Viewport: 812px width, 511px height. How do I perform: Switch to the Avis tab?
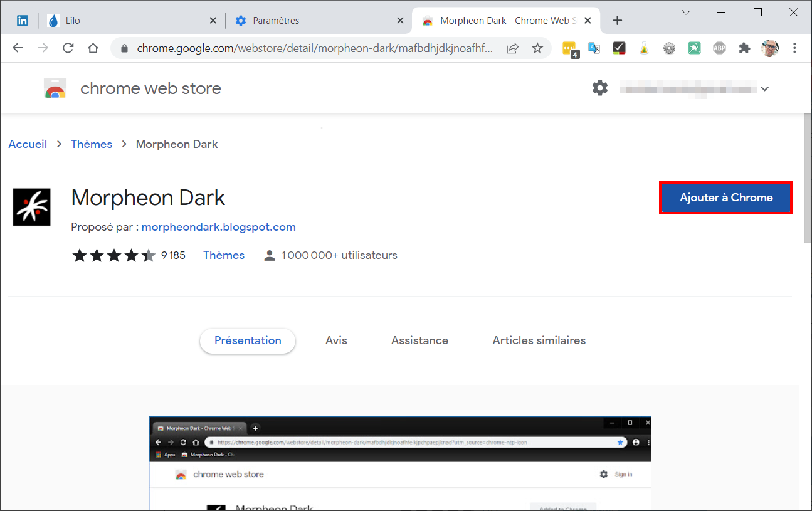pos(336,340)
